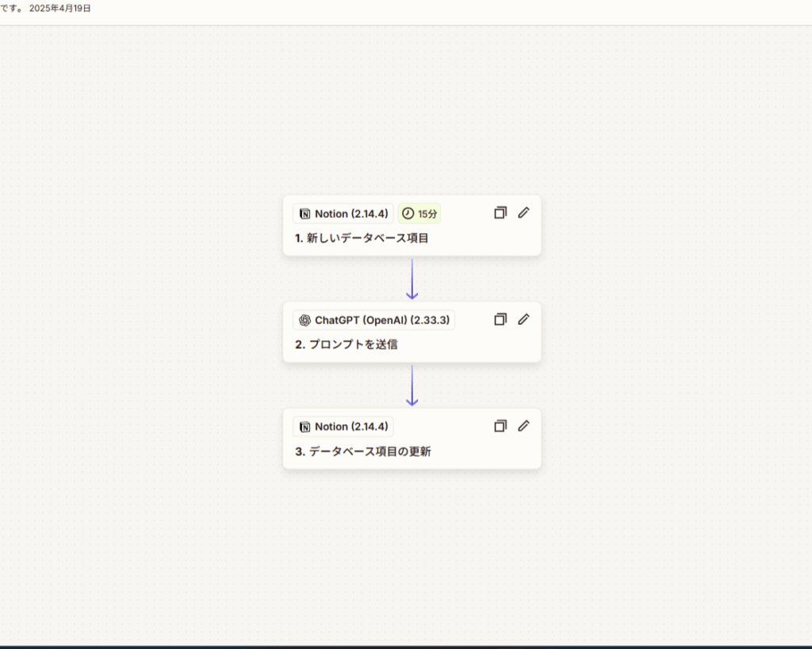Click the pencil icon on step 3
Viewport: 812px width, 649px height.
[523, 426]
